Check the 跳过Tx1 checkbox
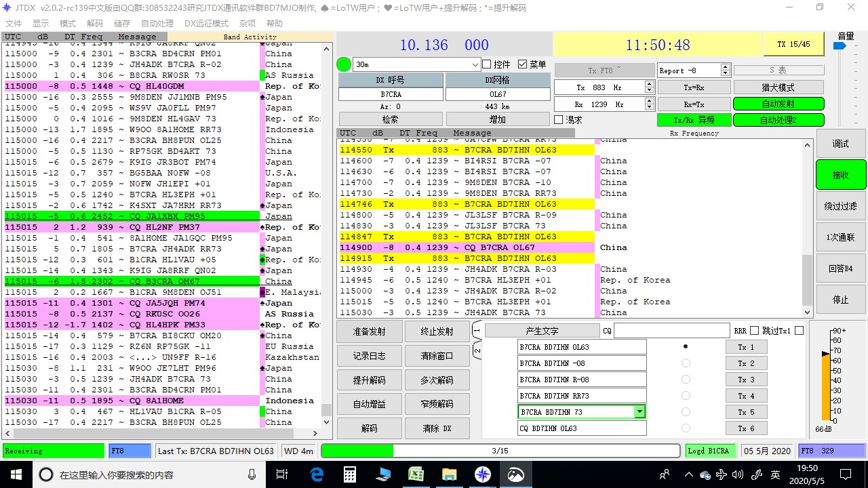868x488 pixels. 799,331
